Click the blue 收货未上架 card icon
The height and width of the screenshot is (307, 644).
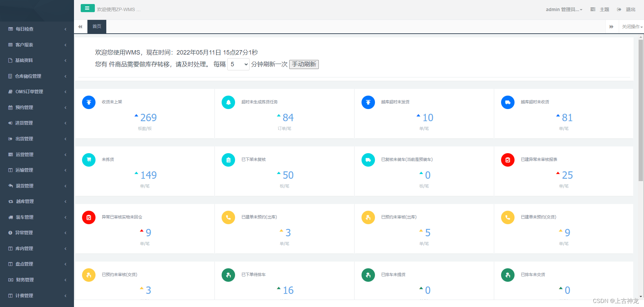click(89, 102)
